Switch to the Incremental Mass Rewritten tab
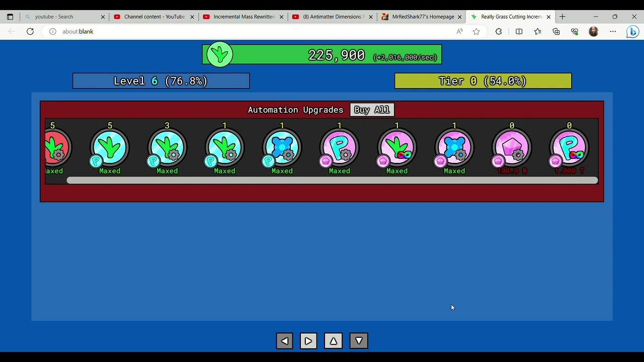Image resolution: width=644 pixels, height=362 pixels. [243, 17]
